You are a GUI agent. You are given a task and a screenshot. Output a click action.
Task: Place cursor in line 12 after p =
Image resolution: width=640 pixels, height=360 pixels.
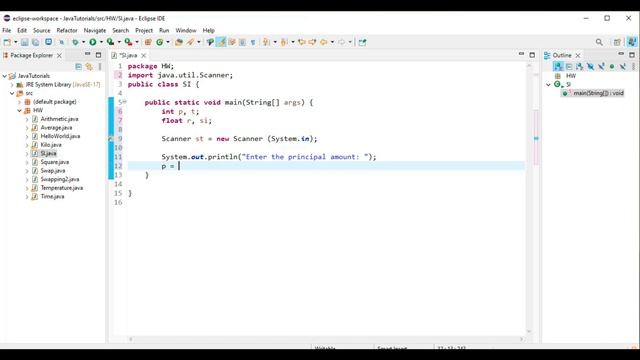click(x=179, y=166)
